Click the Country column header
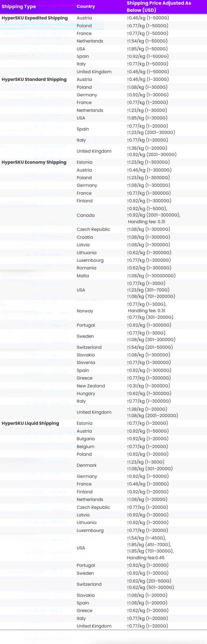The height and width of the screenshot is (644, 207). [x=86, y=6]
